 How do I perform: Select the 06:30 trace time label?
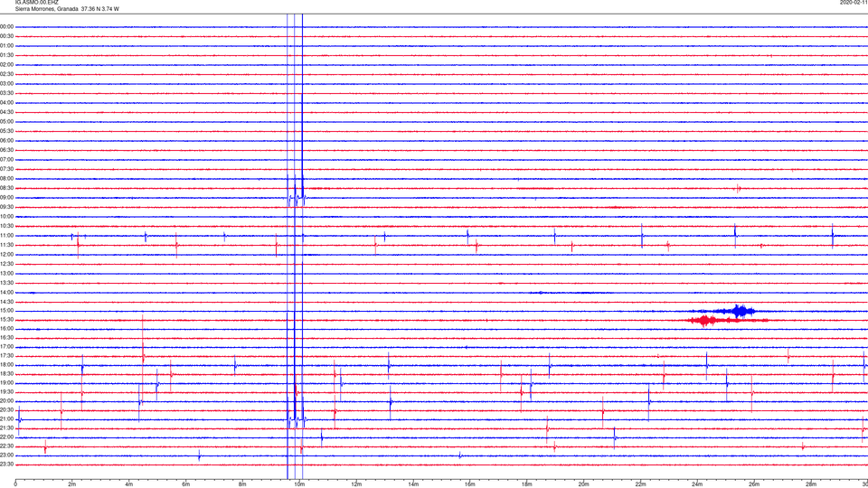click(x=7, y=150)
